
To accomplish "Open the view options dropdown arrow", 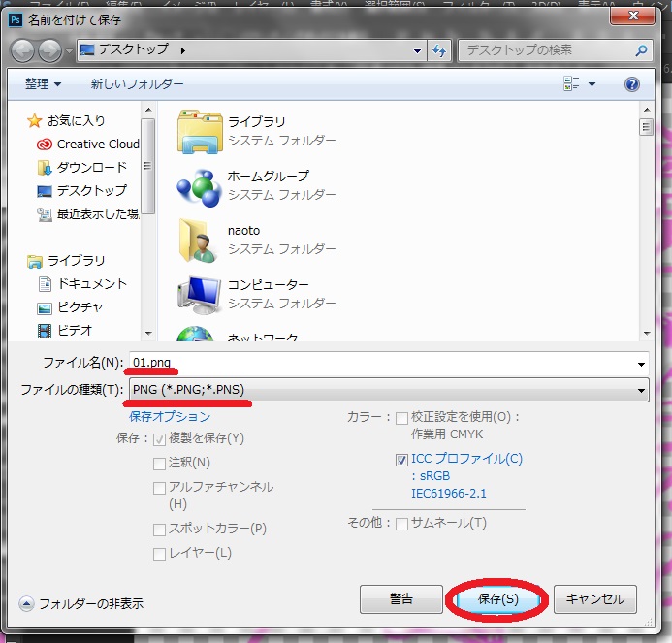I will [592, 84].
